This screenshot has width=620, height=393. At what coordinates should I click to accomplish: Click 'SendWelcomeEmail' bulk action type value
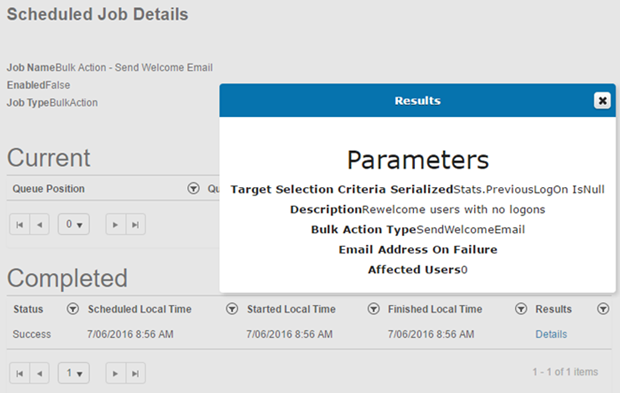click(x=471, y=229)
